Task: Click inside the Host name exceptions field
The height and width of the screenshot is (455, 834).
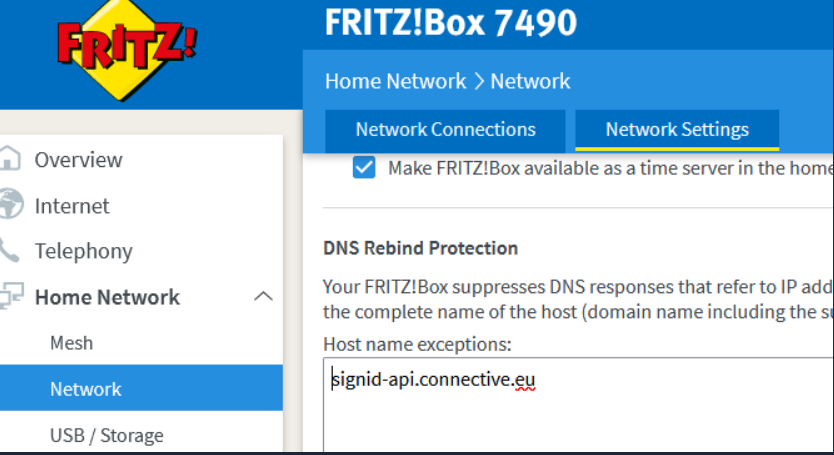Action: [577, 410]
